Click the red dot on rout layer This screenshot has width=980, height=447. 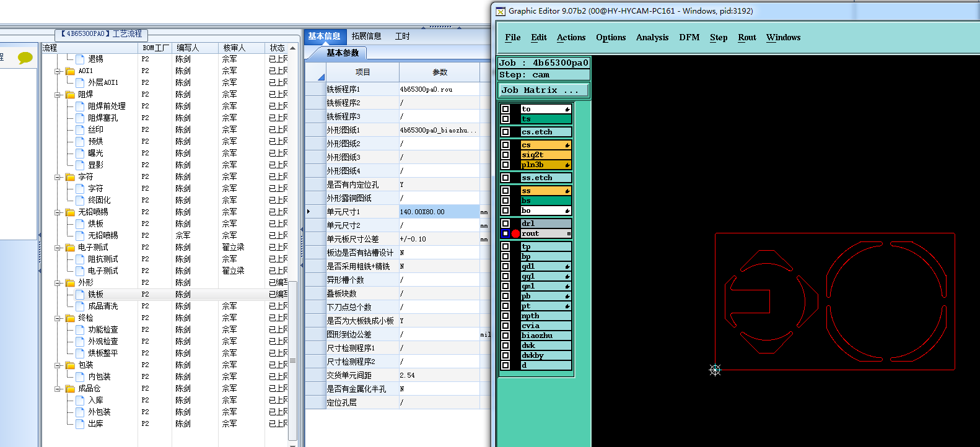tap(515, 234)
